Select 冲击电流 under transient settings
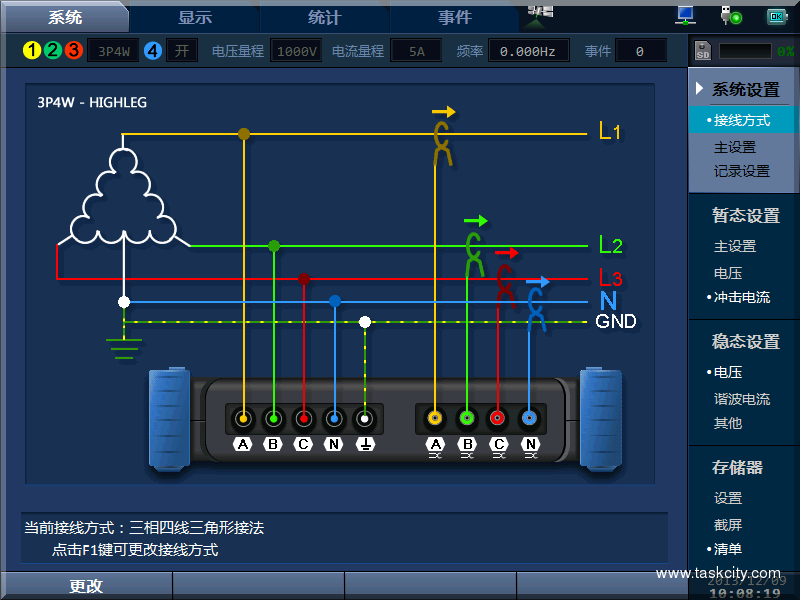 [x=741, y=297]
